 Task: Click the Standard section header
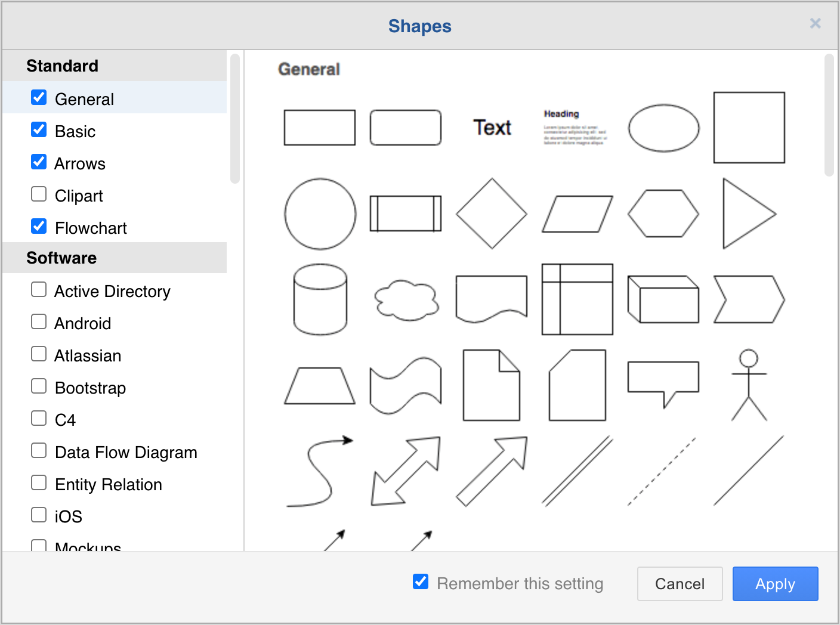(62, 66)
